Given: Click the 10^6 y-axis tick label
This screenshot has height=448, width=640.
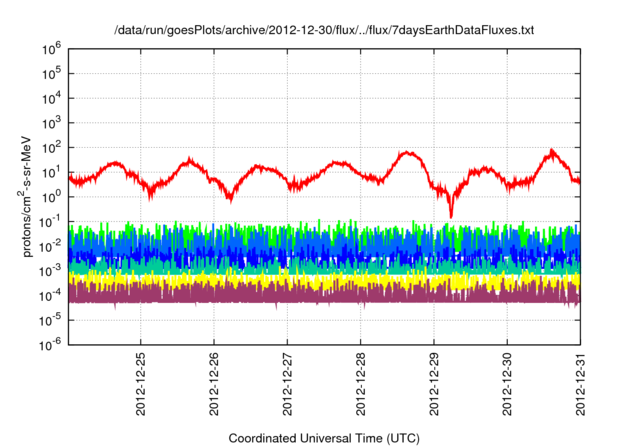Looking at the screenshot, I should [52, 49].
